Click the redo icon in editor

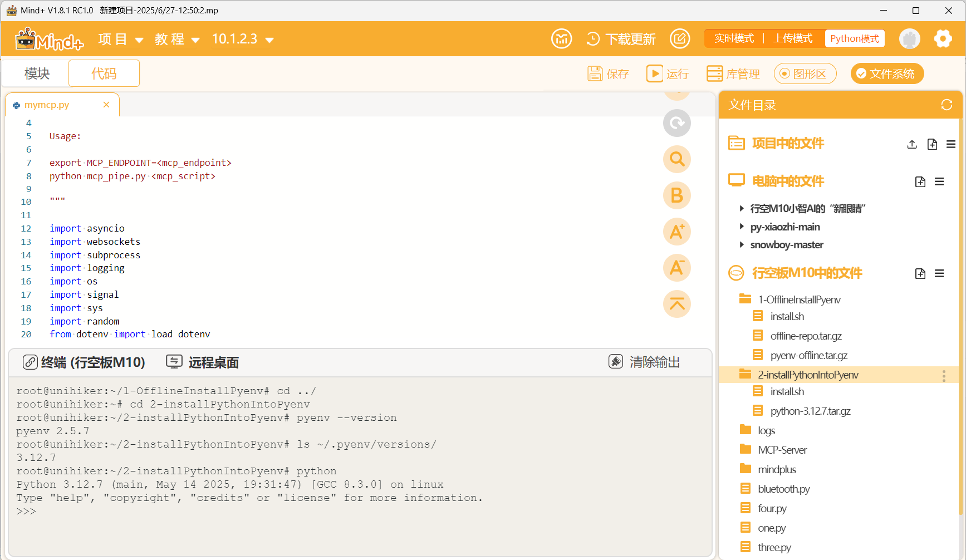tap(677, 123)
